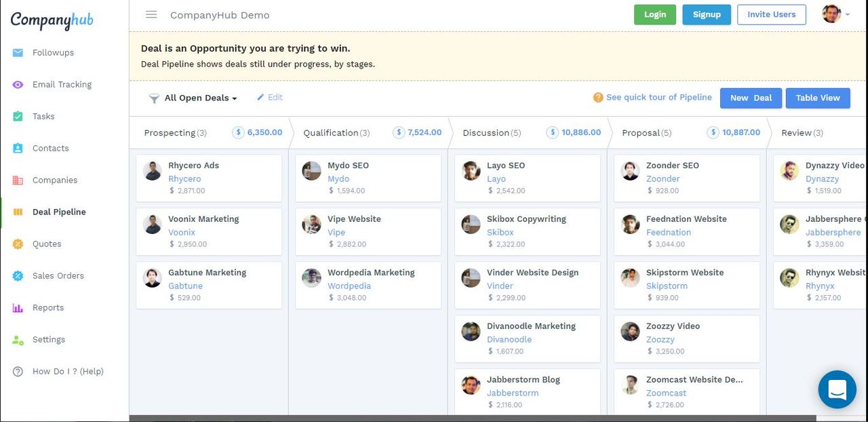Go to Contacts in the sidebar
This screenshot has height=422, width=868.
point(50,149)
